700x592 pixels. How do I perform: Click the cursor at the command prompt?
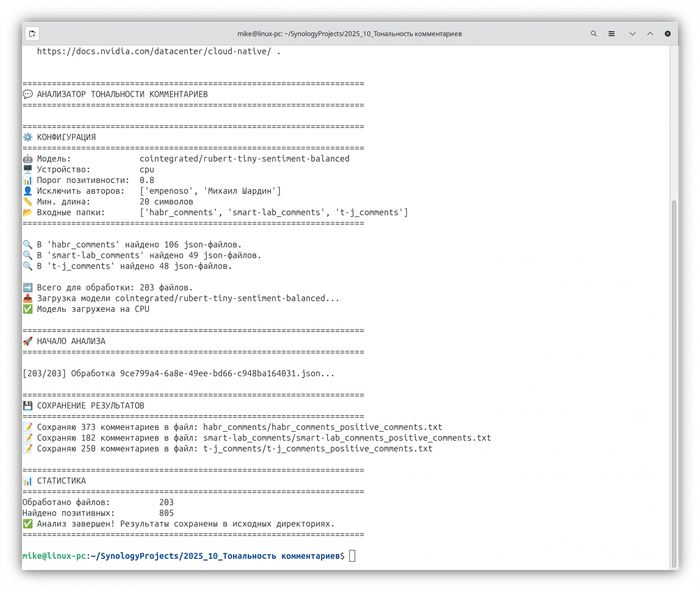352,556
